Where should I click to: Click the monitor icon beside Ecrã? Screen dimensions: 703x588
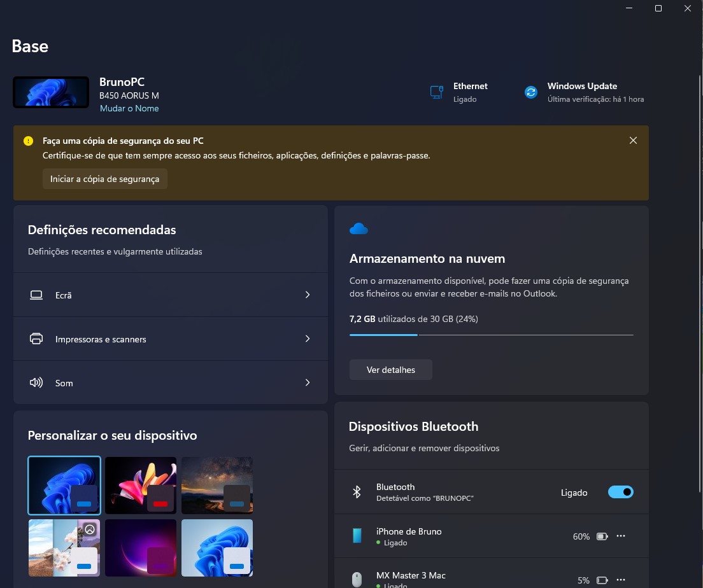[36, 295]
